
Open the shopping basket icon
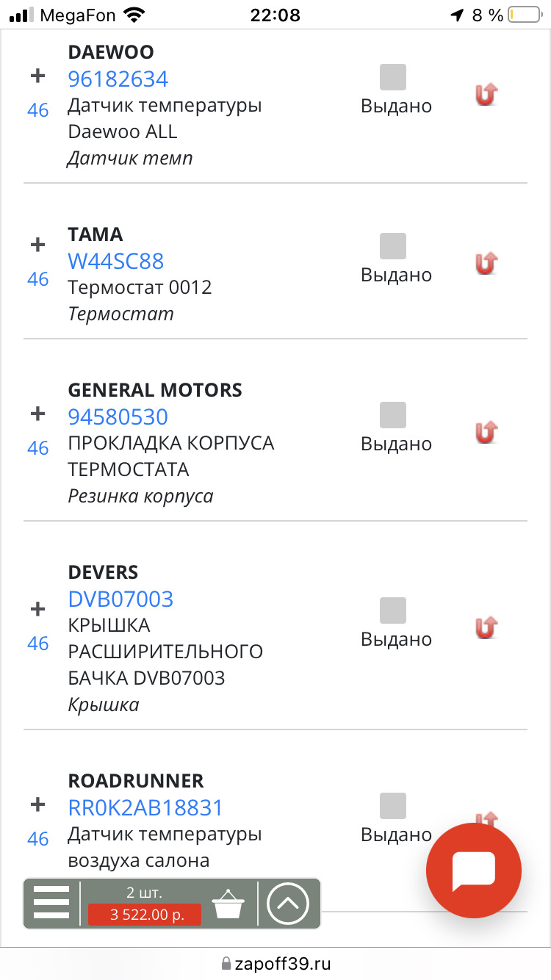pyautogui.click(x=228, y=904)
